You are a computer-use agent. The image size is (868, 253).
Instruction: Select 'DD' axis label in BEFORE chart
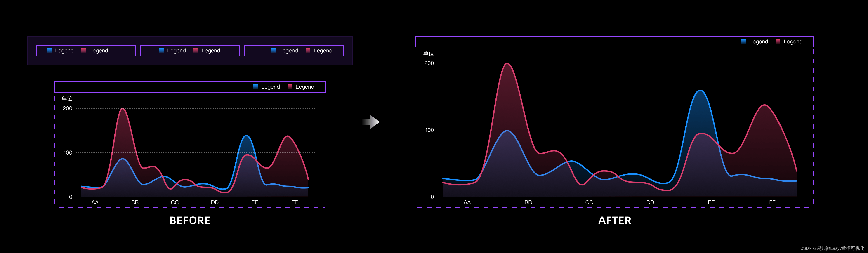tap(215, 202)
